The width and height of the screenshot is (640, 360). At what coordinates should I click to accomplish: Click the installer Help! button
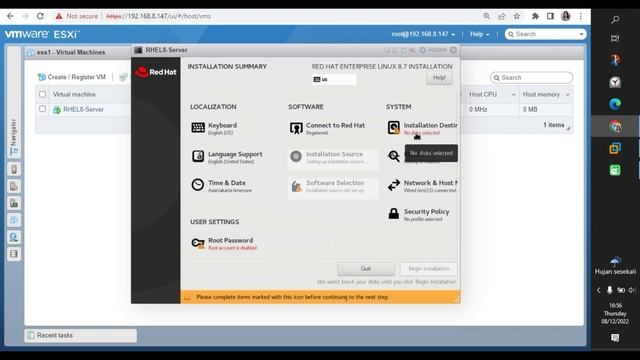[439, 78]
